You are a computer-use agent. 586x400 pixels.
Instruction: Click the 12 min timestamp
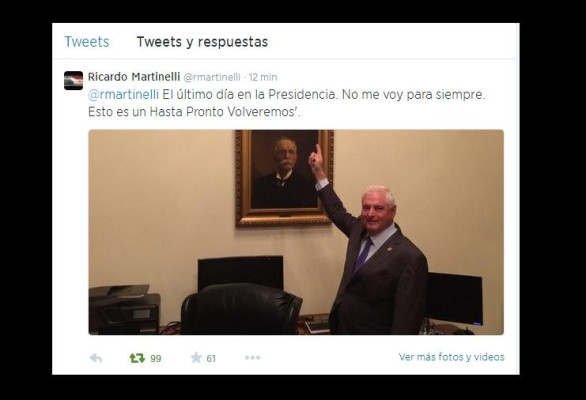coord(263,77)
